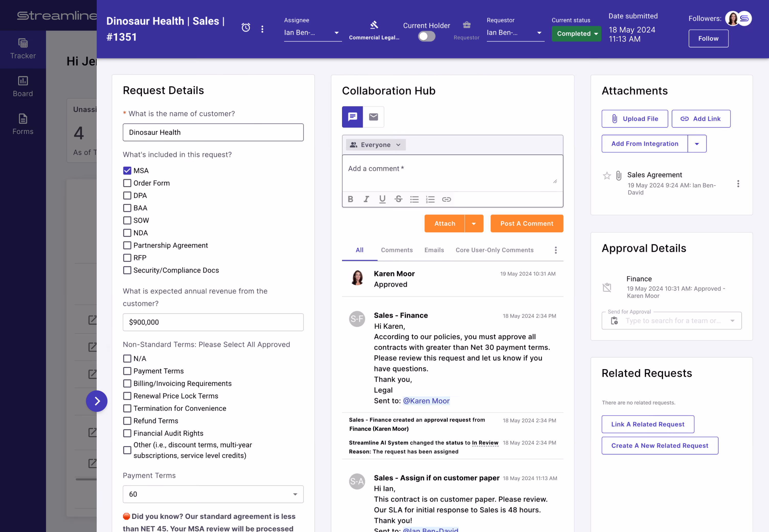
Task: Open the Board sidebar page
Action: tap(23, 87)
